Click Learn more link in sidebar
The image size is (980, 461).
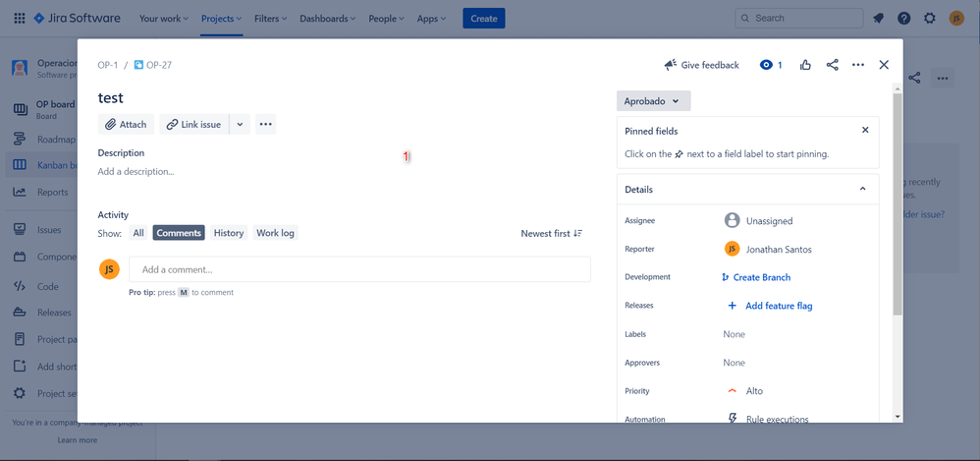(78, 439)
